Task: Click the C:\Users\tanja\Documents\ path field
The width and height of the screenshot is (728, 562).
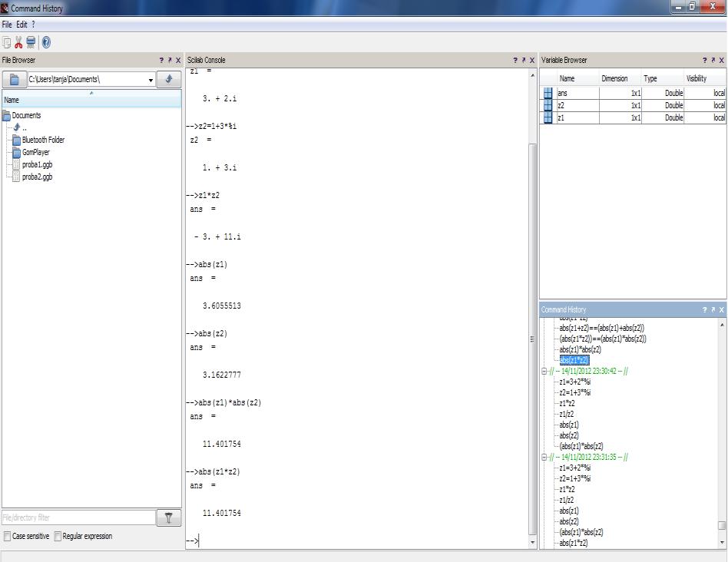Action: [x=87, y=79]
